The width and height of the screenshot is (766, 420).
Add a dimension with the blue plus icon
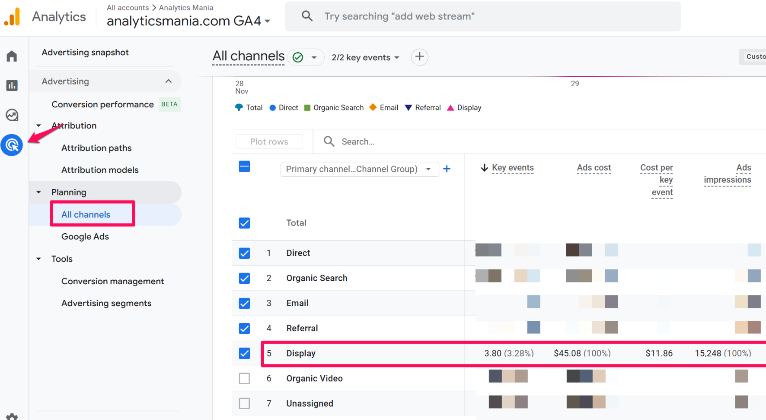(447, 169)
